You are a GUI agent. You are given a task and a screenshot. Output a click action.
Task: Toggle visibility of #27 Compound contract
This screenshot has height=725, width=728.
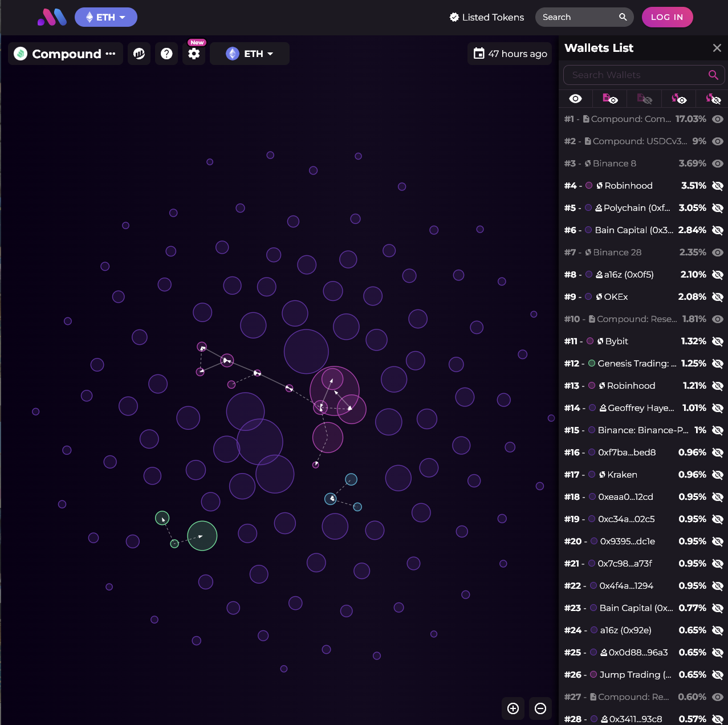718,697
